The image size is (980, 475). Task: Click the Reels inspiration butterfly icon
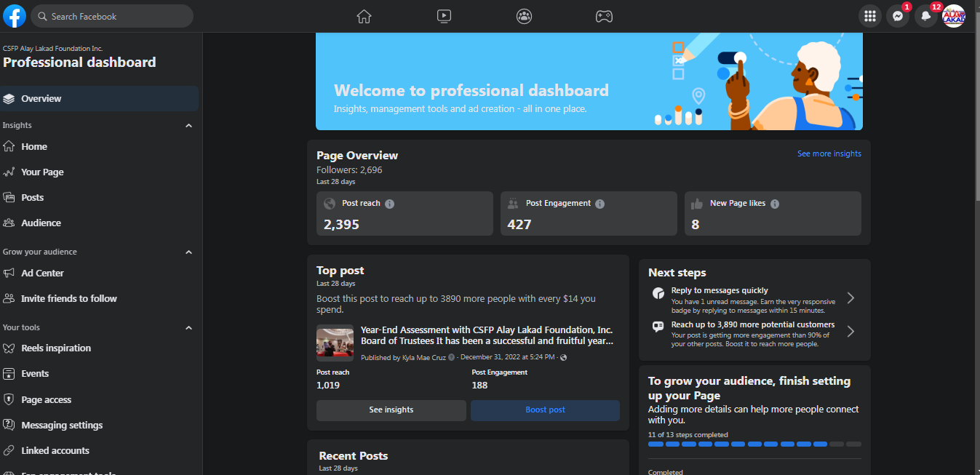pyautogui.click(x=9, y=348)
